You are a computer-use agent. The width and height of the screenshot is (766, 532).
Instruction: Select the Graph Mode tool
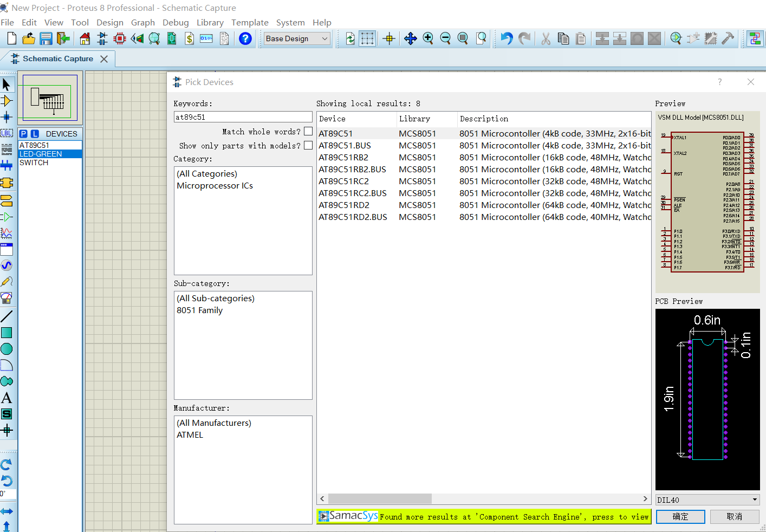(7, 233)
